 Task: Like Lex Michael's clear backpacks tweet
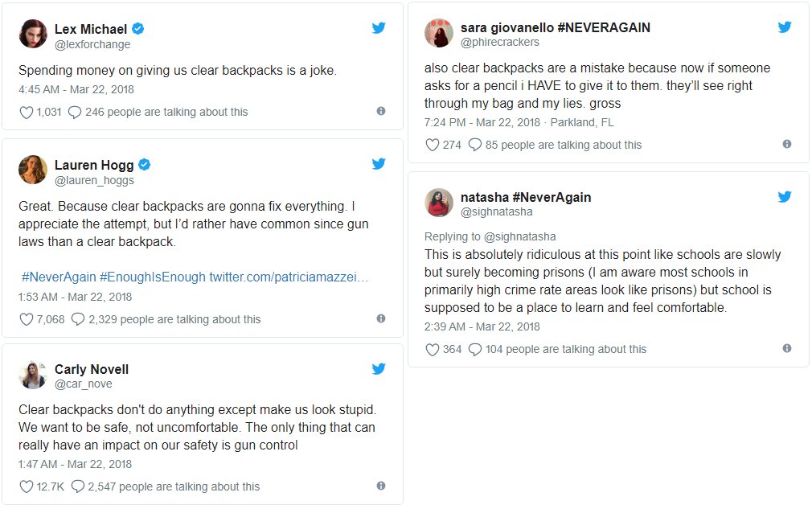click(x=27, y=113)
